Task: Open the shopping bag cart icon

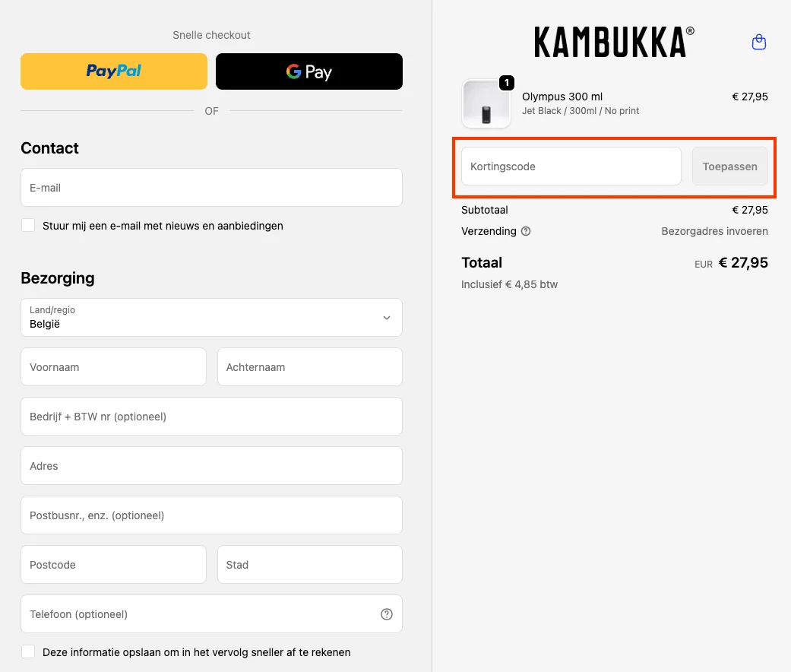Action: click(758, 43)
